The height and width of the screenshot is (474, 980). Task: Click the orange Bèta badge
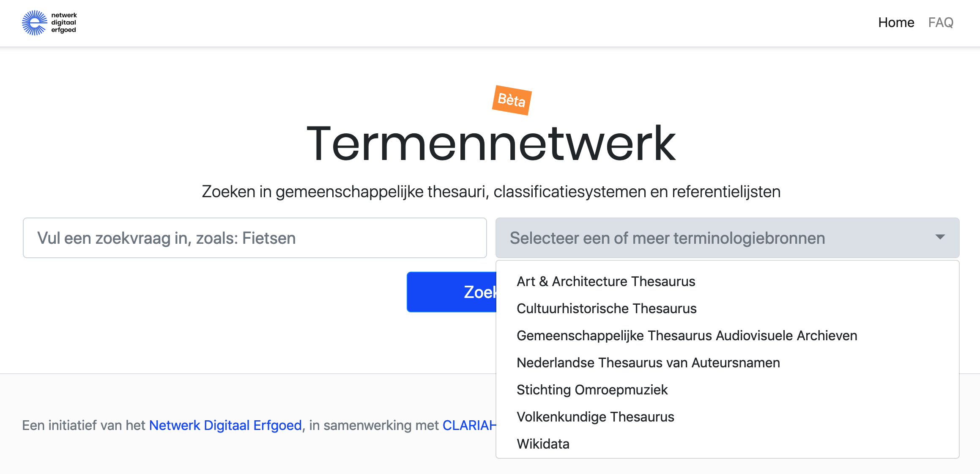[512, 100]
